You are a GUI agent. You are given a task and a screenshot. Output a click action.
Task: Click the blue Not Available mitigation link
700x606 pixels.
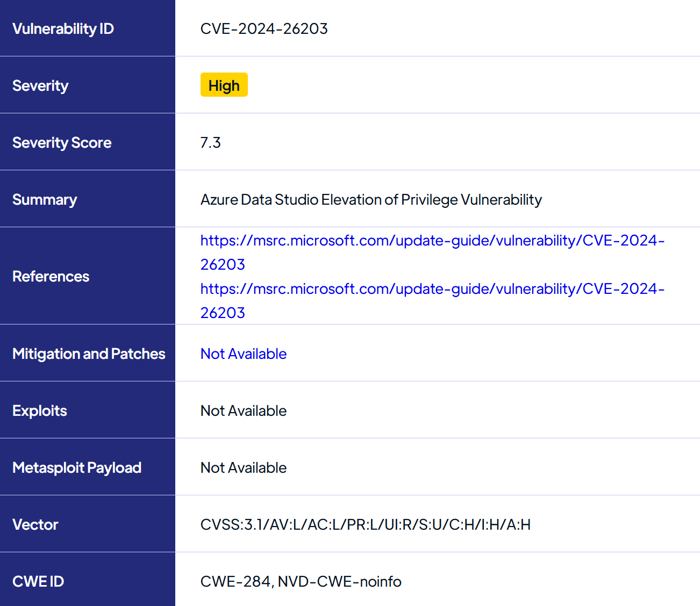(244, 353)
